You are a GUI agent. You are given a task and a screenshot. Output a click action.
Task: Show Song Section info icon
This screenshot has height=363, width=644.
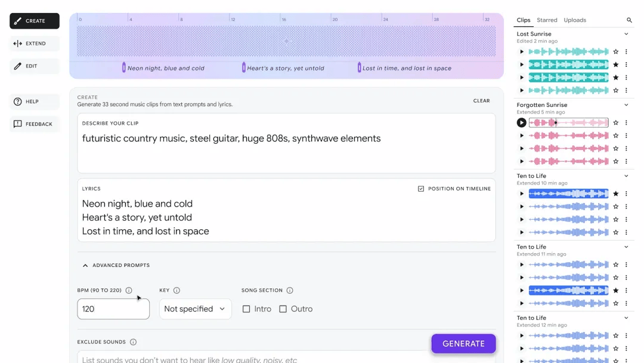(x=290, y=290)
